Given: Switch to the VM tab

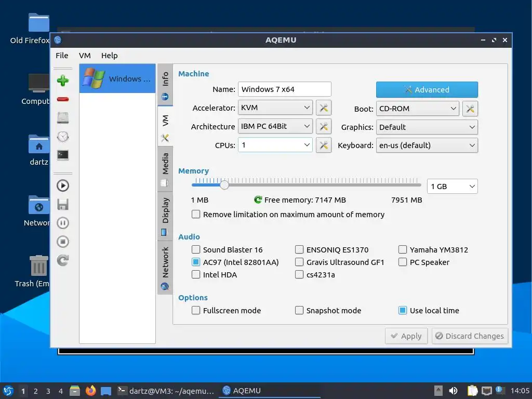Looking at the screenshot, I should click(165, 126).
